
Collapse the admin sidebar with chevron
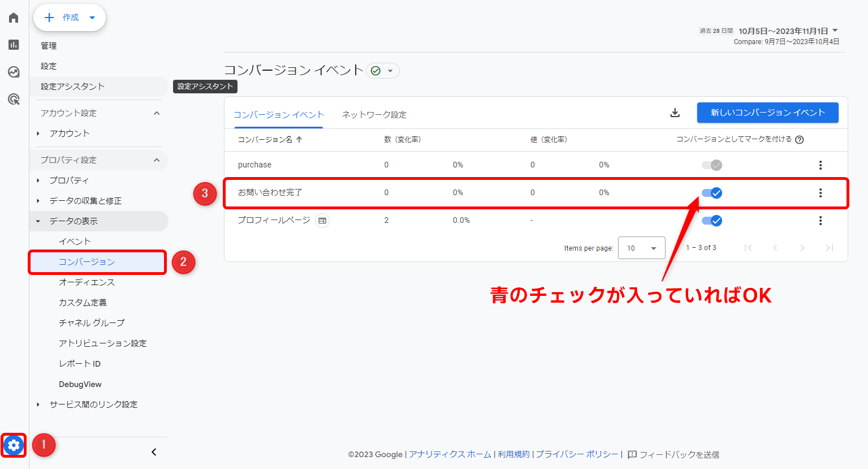(154, 451)
